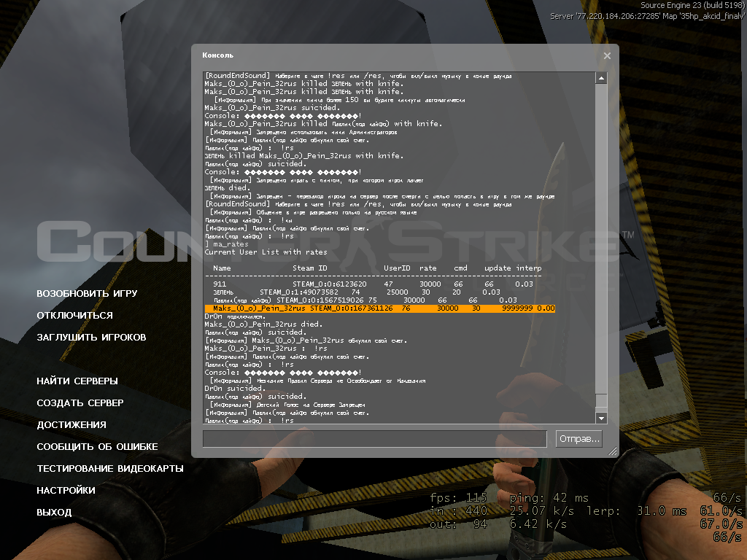The image size is (747, 560).
Task: Click the 'interp' column header
Action: (x=529, y=268)
